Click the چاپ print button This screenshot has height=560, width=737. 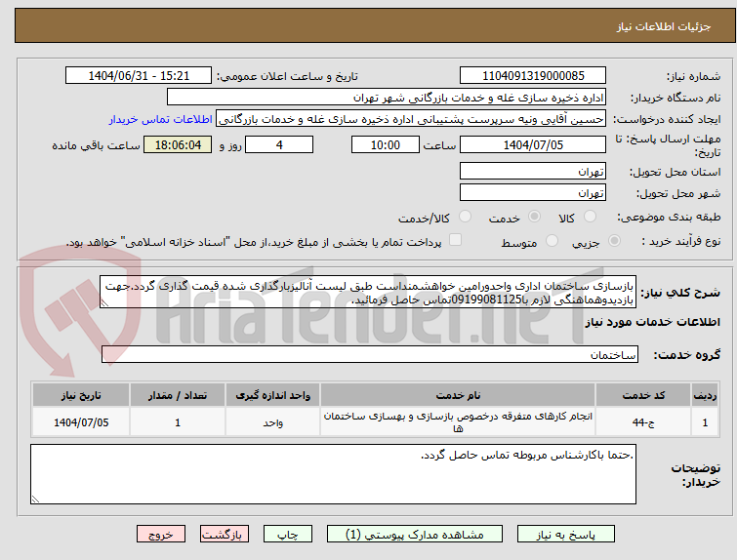pos(288,535)
